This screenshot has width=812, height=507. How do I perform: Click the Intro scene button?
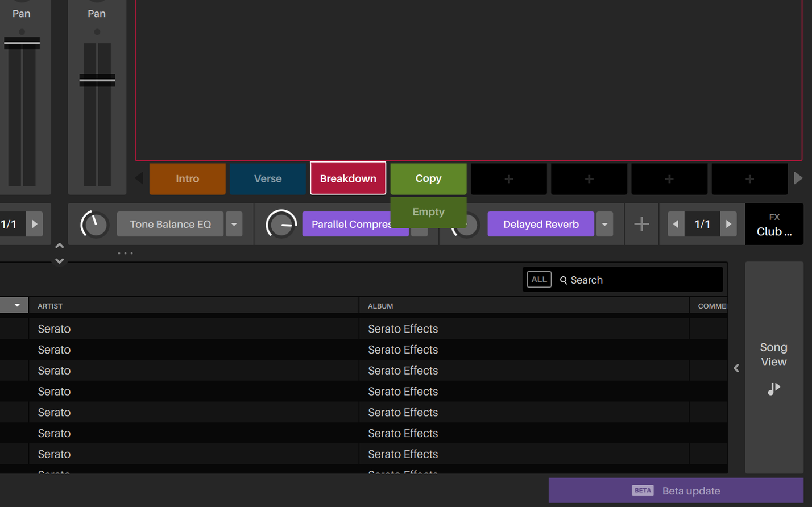point(187,178)
